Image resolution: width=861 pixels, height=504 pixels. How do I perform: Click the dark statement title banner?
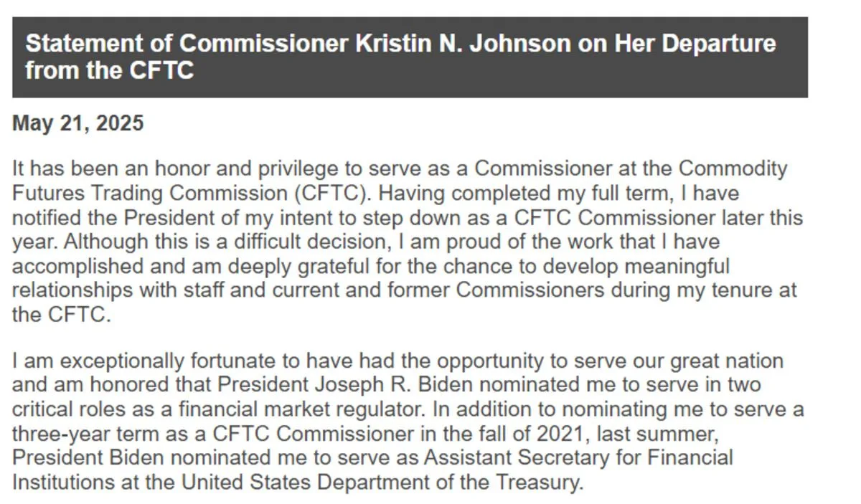410,57
